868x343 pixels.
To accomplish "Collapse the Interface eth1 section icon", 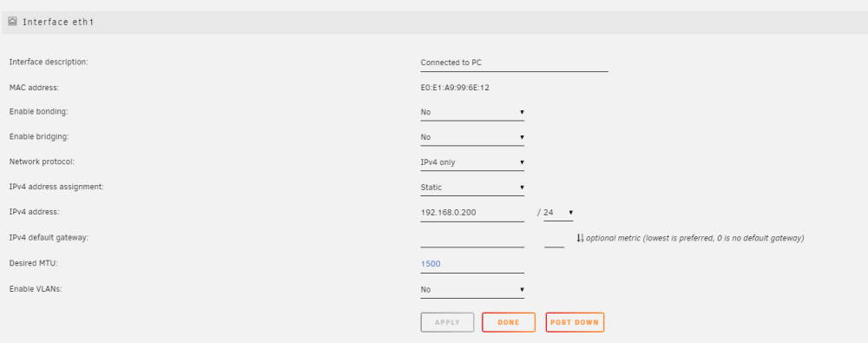I will 12,23.
